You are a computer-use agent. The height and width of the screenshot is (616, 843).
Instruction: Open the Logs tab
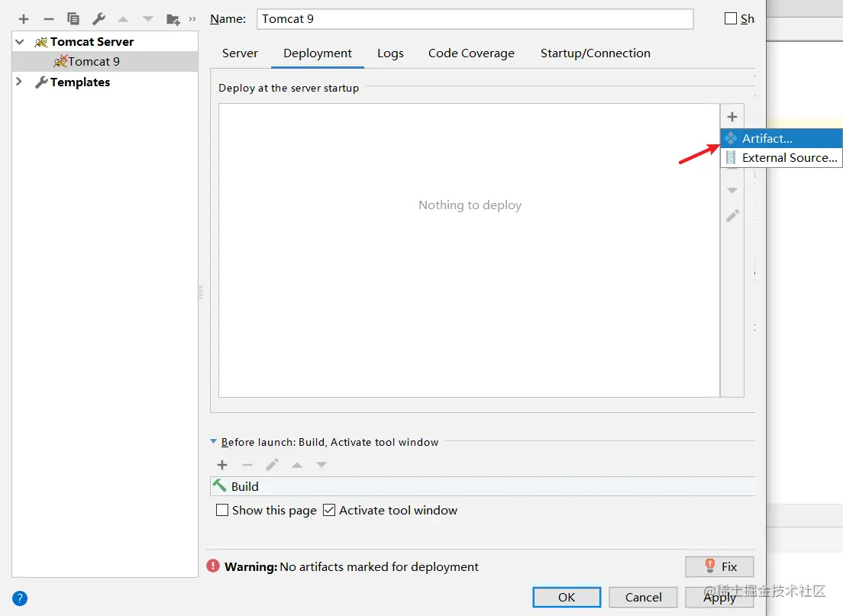point(390,53)
